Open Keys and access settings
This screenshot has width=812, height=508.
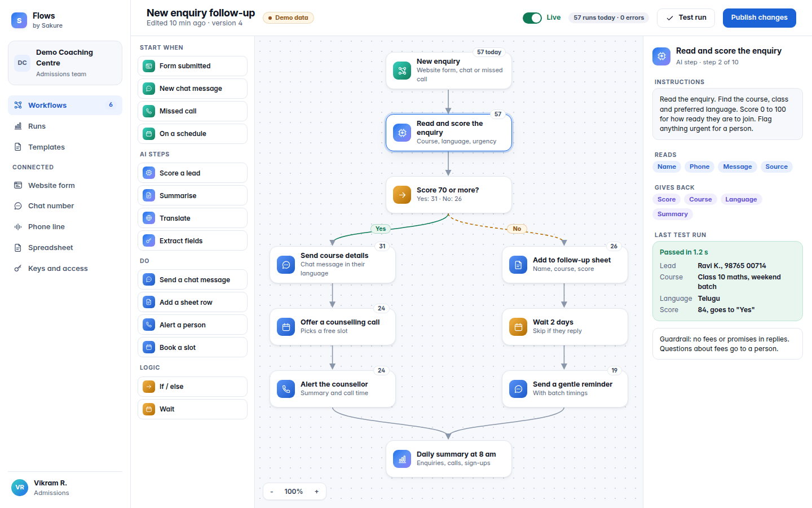[x=65, y=268]
